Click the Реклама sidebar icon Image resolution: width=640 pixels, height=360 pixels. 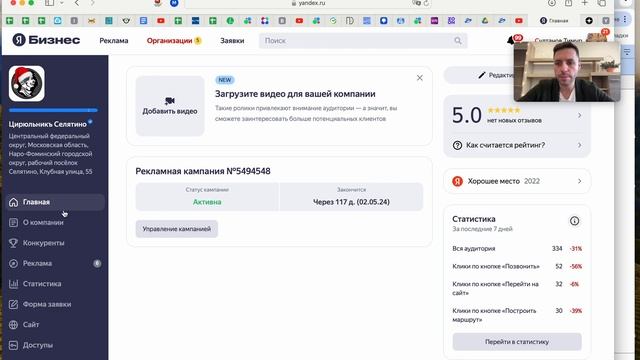pyautogui.click(x=13, y=263)
